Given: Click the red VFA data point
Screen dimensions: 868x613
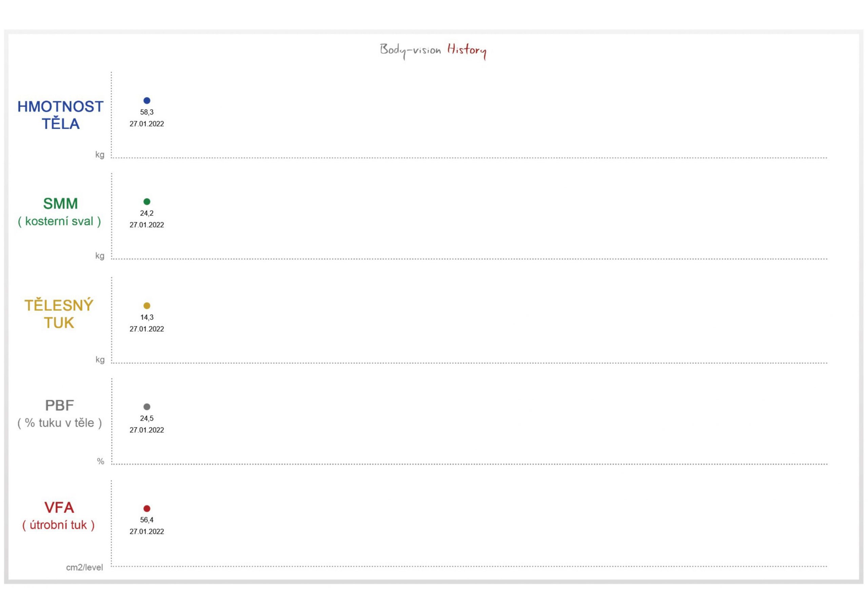Looking at the screenshot, I should (147, 508).
